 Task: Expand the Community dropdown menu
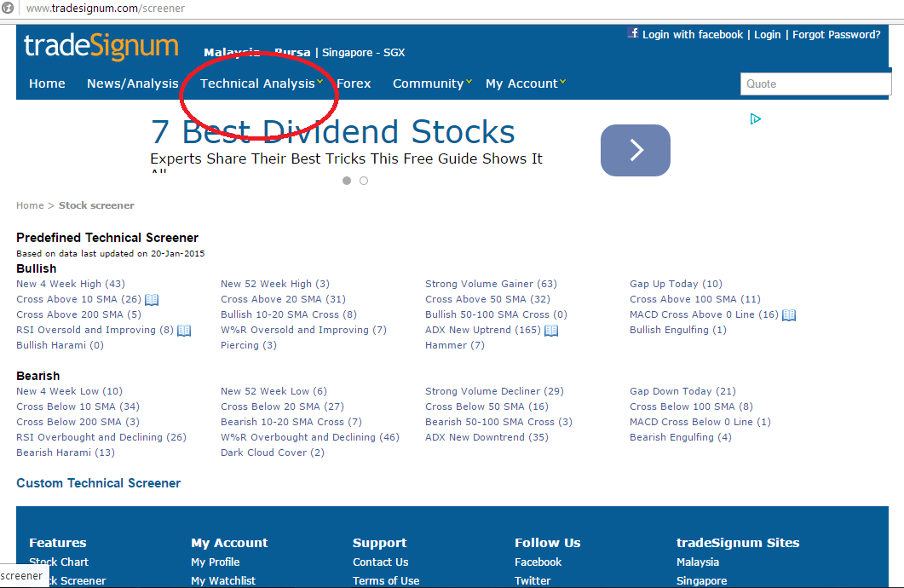(x=430, y=84)
